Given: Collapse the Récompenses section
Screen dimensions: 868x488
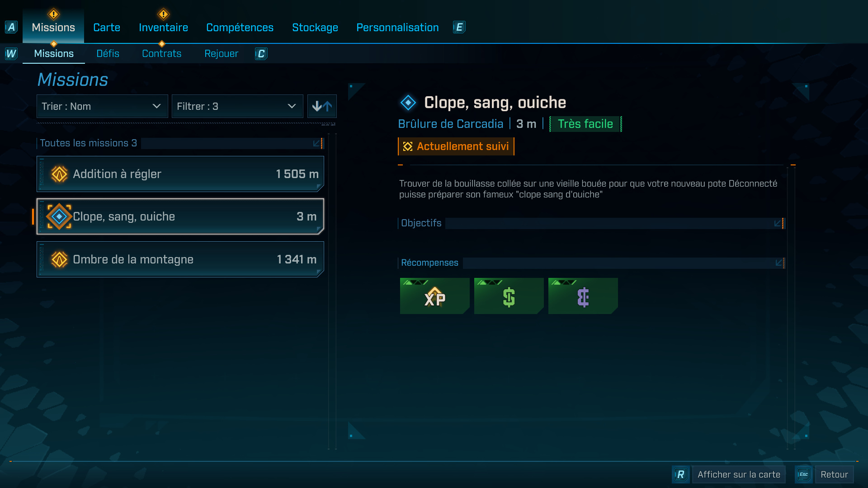Looking at the screenshot, I should pyautogui.click(x=779, y=263).
